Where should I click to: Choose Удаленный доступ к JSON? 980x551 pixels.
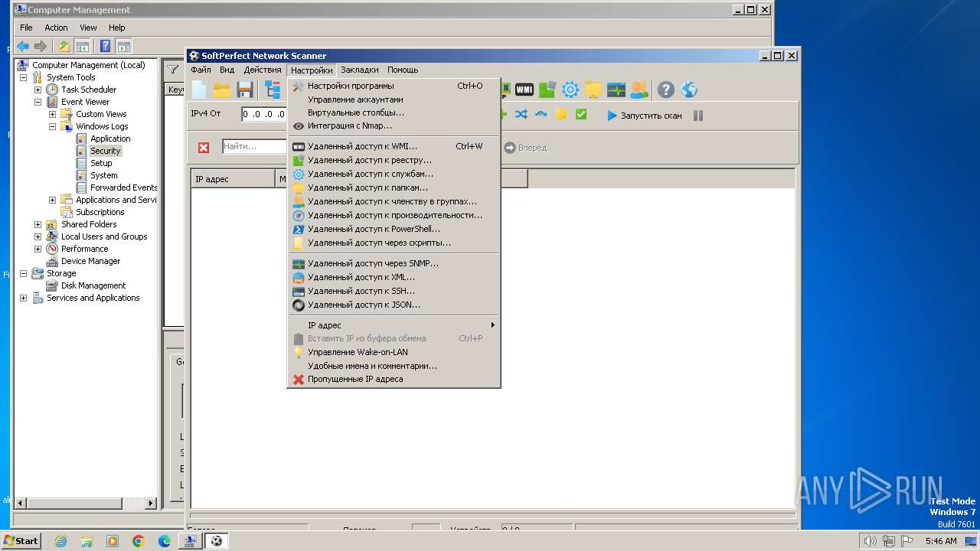pos(394,305)
